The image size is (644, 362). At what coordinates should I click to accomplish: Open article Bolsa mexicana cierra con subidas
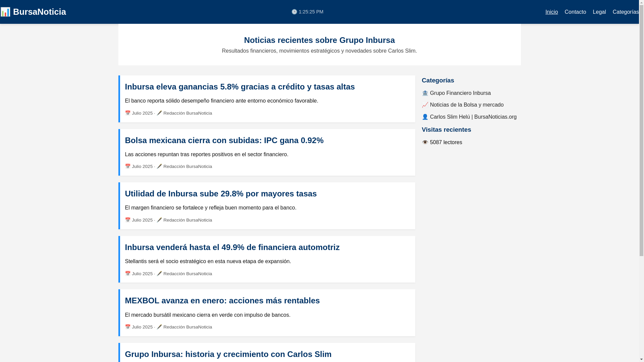(x=224, y=140)
